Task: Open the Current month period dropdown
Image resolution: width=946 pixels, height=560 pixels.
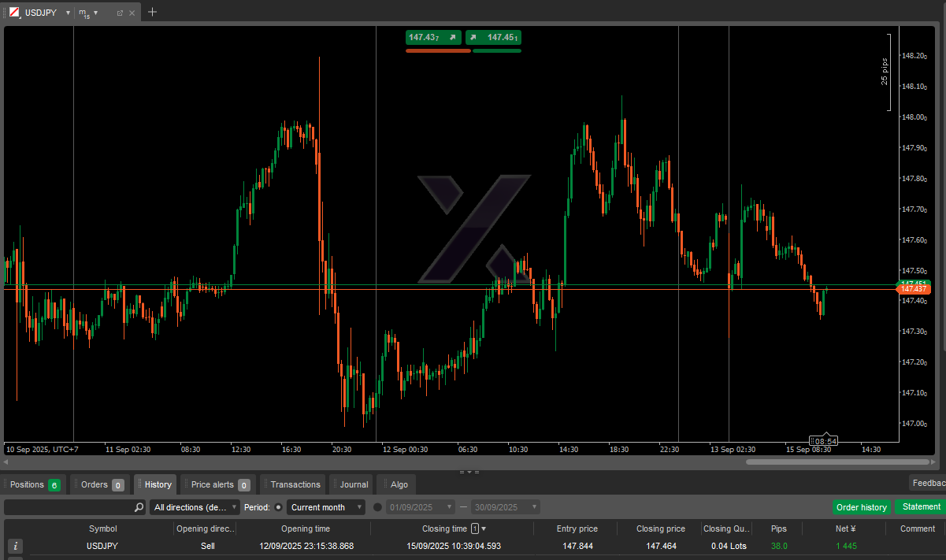Action: [326, 507]
